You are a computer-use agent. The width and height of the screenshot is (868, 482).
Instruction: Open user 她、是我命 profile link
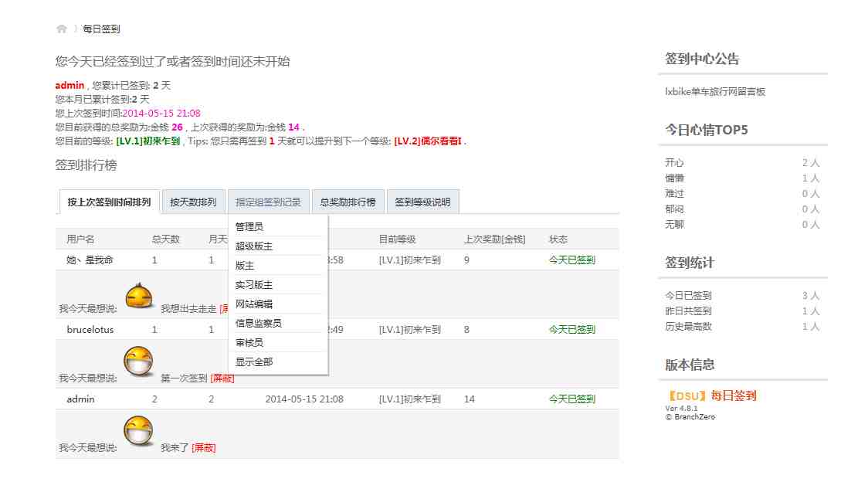pos(90,260)
